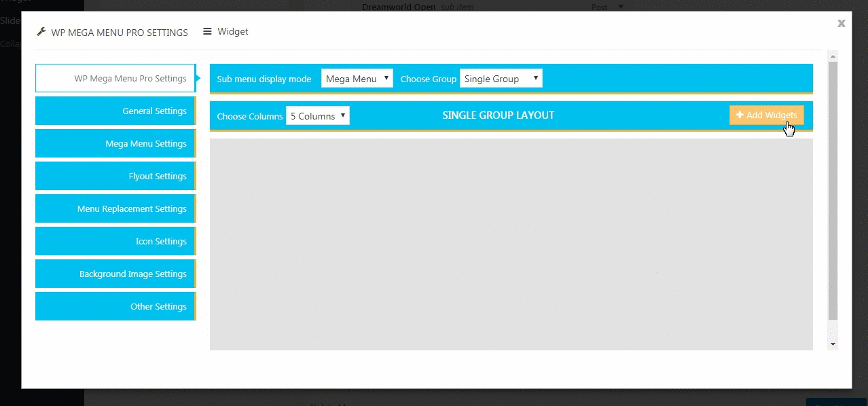Screen dimensions: 868x406
Task: Open Other Settings section
Action: (x=115, y=306)
